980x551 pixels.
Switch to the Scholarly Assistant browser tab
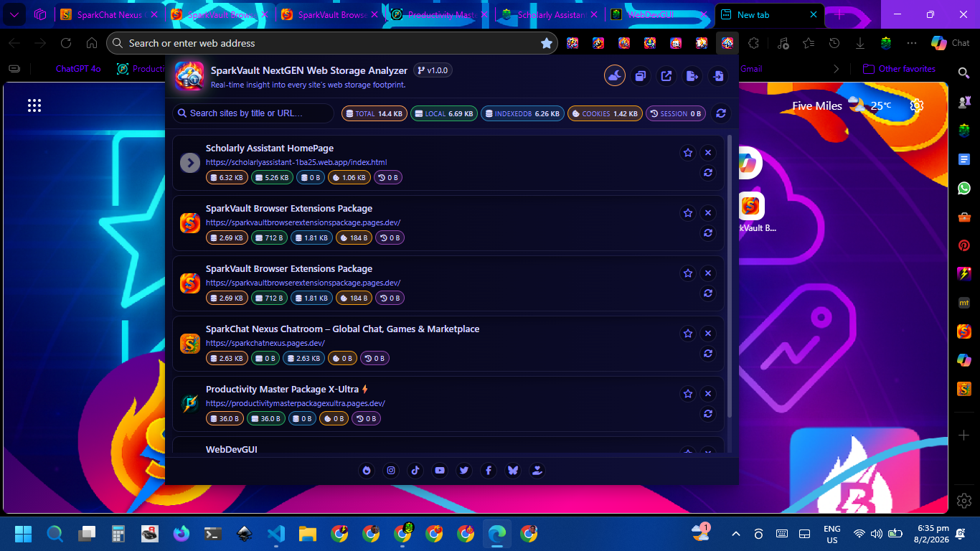[548, 14]
